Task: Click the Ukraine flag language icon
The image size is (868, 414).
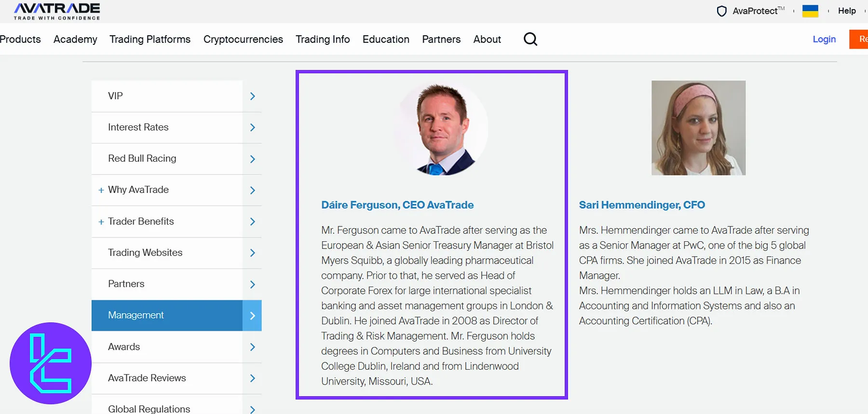Action: (810, 11)
